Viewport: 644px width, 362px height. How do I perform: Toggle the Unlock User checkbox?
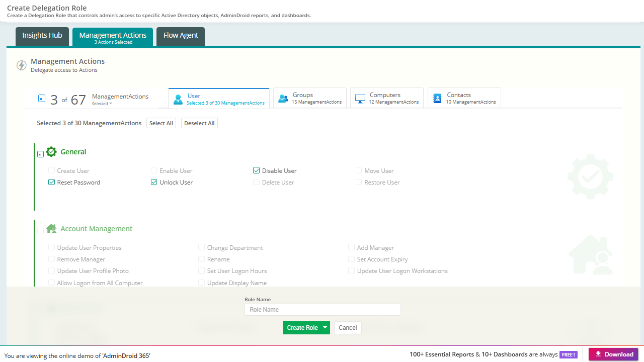click(154, 182)
